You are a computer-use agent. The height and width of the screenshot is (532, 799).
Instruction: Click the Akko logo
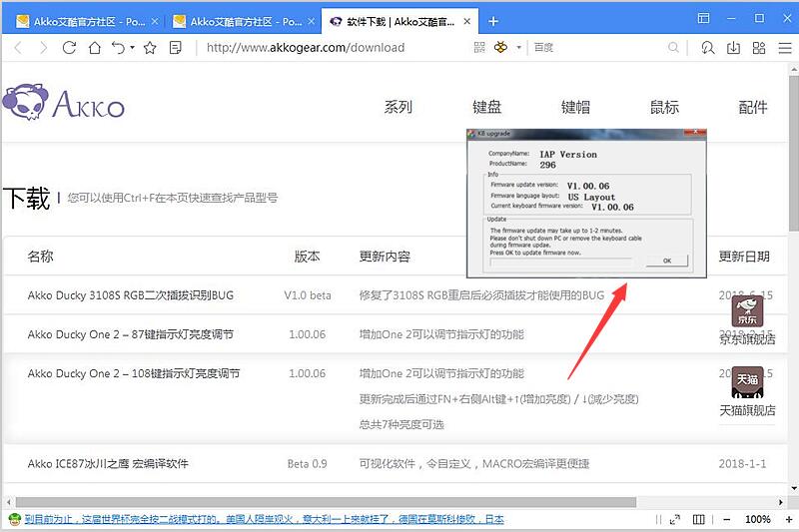pyautogui.click(x=64, y=102)
